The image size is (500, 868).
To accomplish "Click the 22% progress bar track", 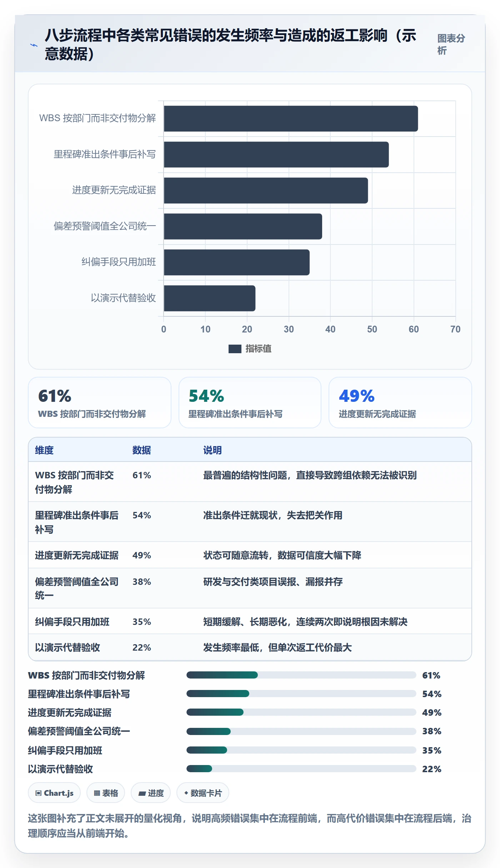I will [x=301, y=769].
